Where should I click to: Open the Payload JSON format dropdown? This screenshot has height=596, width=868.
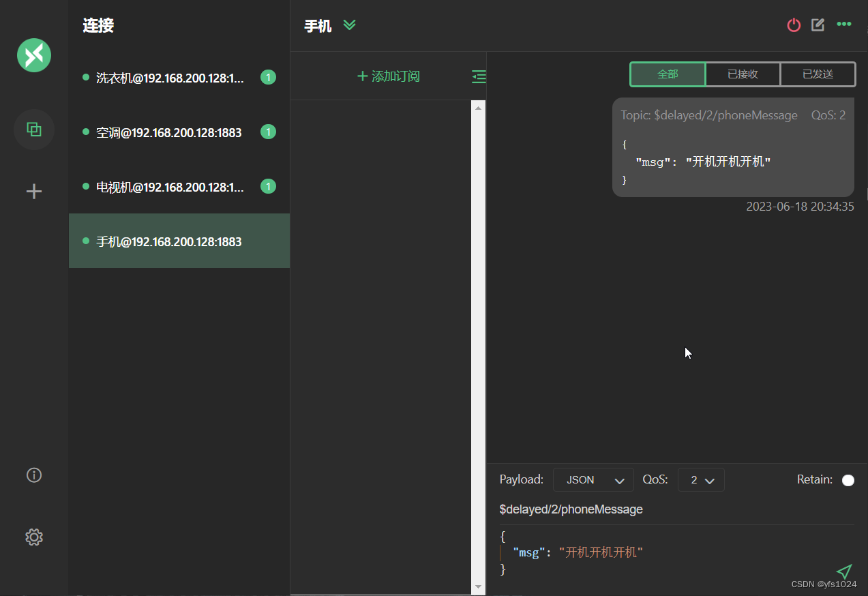point(593,480)
